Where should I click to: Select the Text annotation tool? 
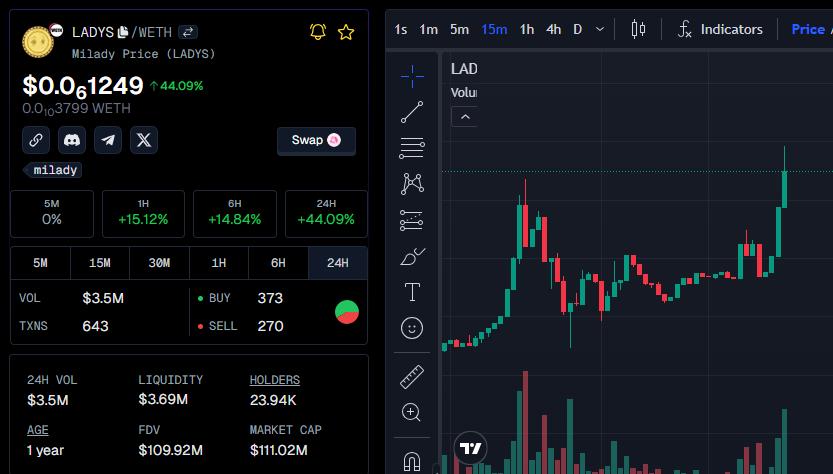pyautogui.click(x=412, y=292)
